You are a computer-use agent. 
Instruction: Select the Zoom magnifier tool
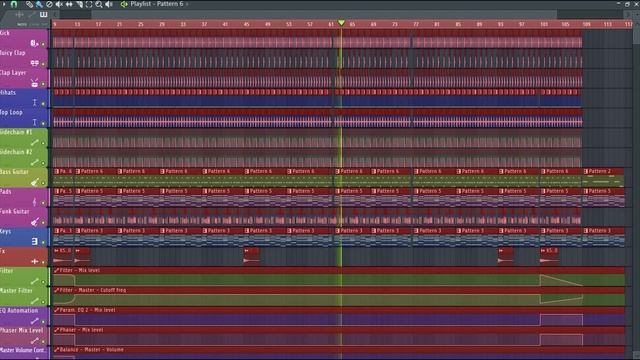[x=99, y=4]
